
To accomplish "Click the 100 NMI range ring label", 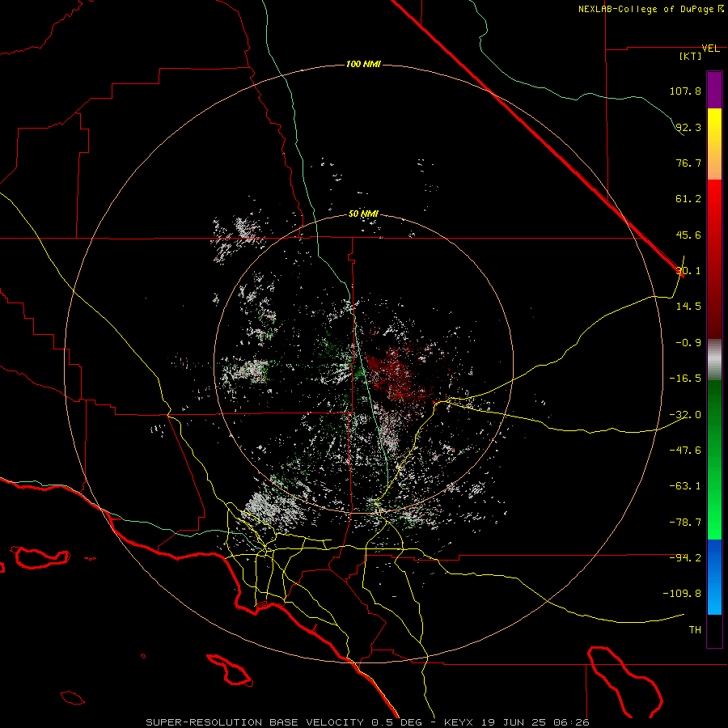I will coord(363,64).
